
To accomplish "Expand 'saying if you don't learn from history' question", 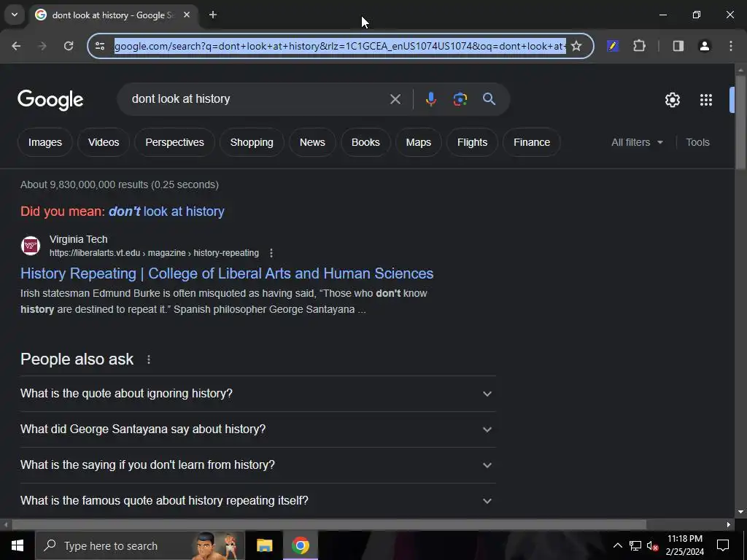I will [258, 465].
